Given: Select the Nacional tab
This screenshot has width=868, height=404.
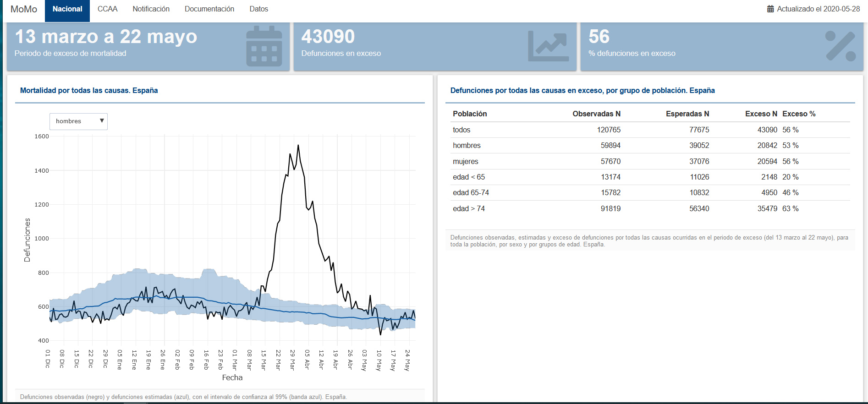Looking at the screenshot, I should (67, 9).
